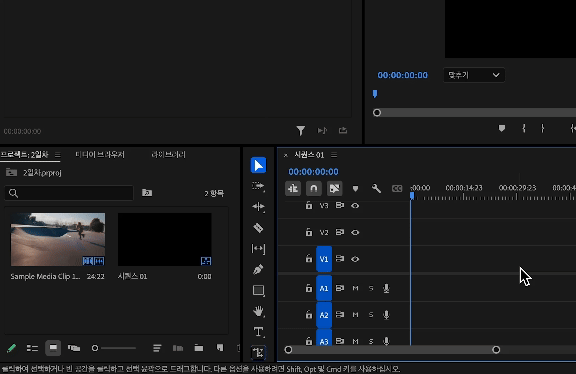Switch to 라이브러리 tab
Screen dimensions: 576x374
click(x=168, y=155)
